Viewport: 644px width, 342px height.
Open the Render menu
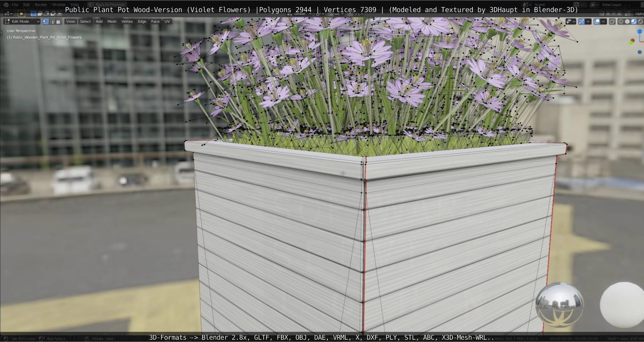[x=41, y=5]
